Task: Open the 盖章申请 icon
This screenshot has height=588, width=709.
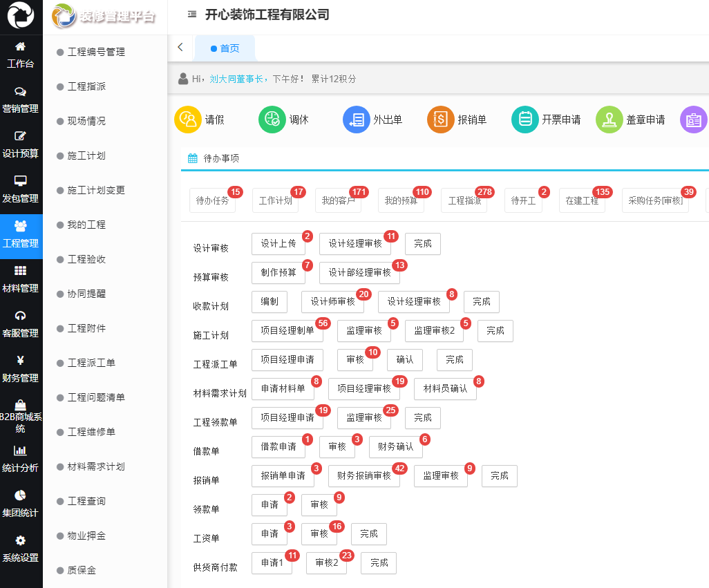Action: (x=609, y=119)
